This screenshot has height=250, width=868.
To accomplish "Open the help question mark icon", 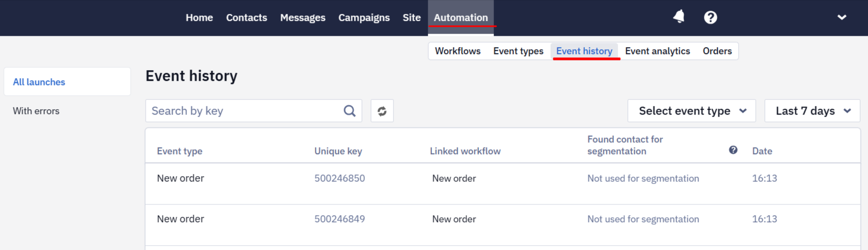I will pyautogui.click(x=710, y=18).
